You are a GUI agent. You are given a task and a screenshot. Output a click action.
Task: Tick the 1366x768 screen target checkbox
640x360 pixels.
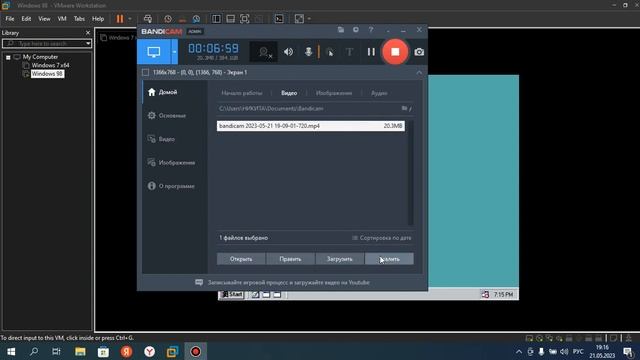click(145, 72)
